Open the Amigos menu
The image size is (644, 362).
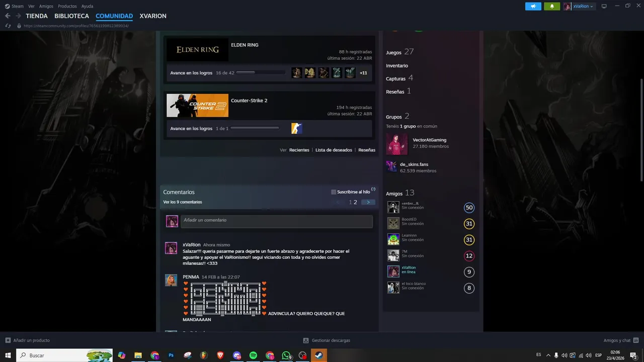[46, 6]
